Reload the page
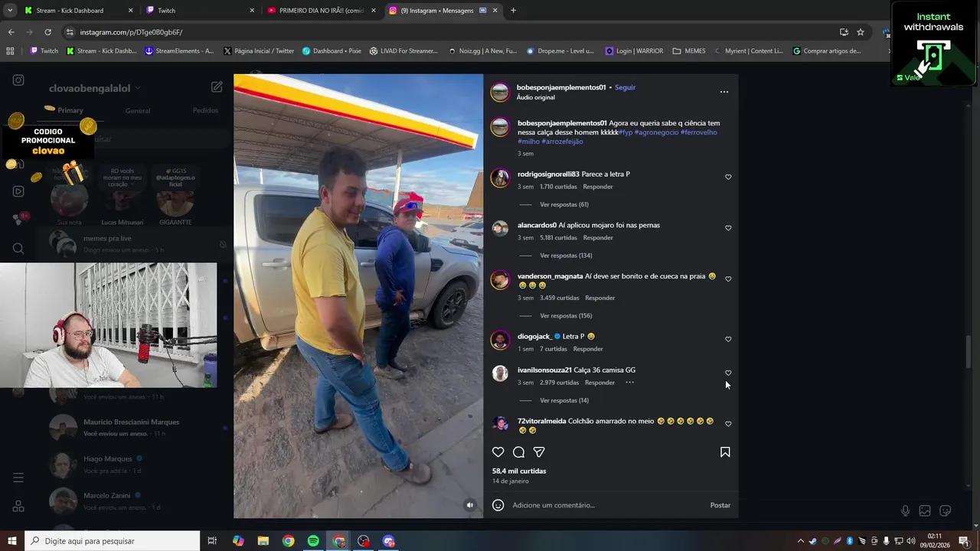The width and height of the screenshot is (980, 551). pos(47,32)
